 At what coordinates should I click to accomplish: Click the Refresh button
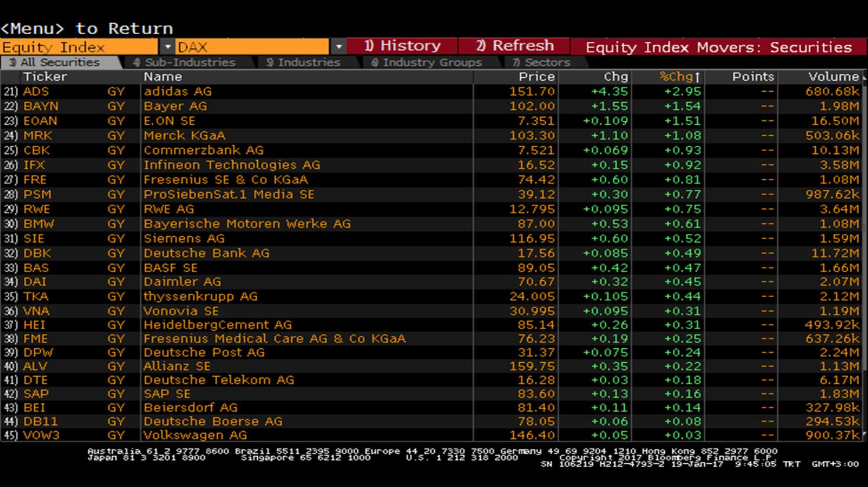[514, 46]
